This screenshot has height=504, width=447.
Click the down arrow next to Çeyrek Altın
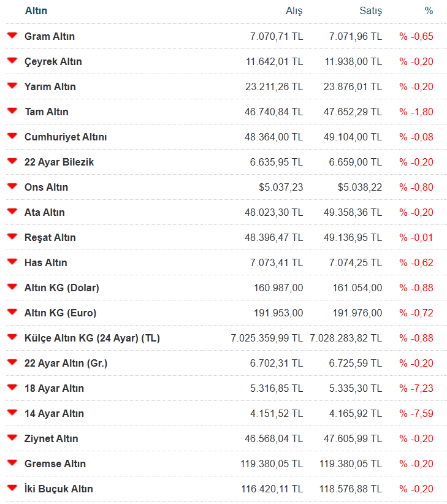12,61
